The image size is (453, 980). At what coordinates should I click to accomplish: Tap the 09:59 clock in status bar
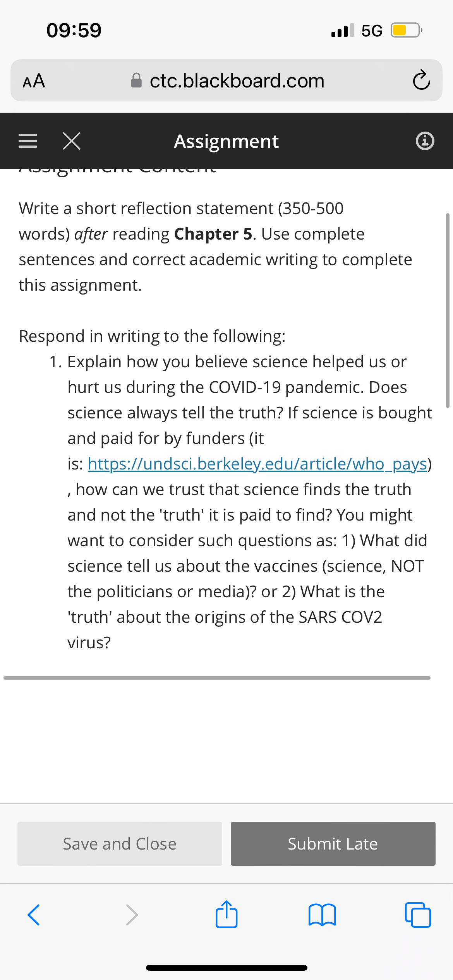coord(74,30)
